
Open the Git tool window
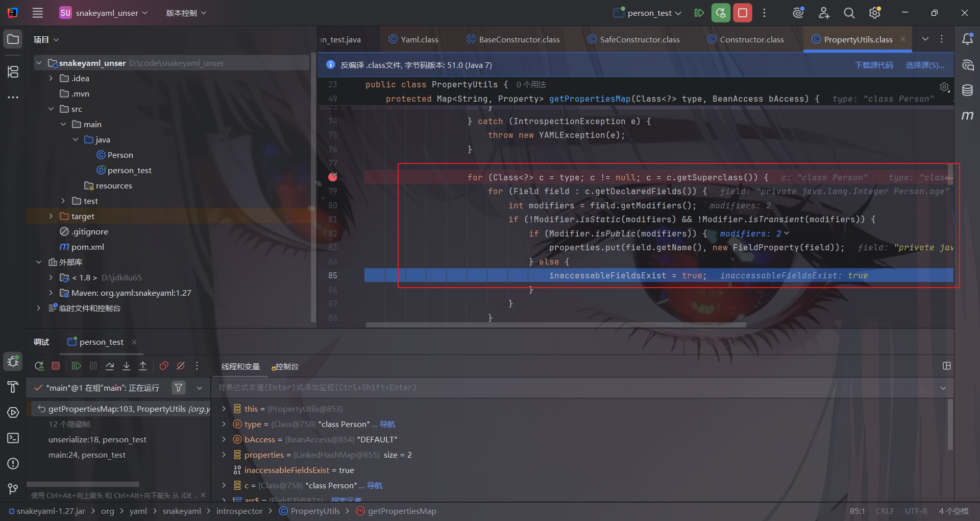[13, 489]
